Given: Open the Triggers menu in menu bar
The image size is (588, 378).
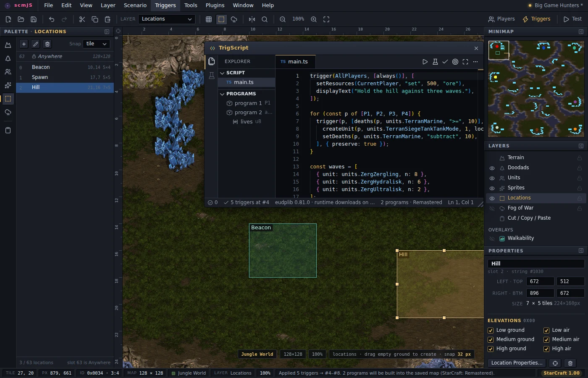Looking at the screenshot, I should [165, 5].
